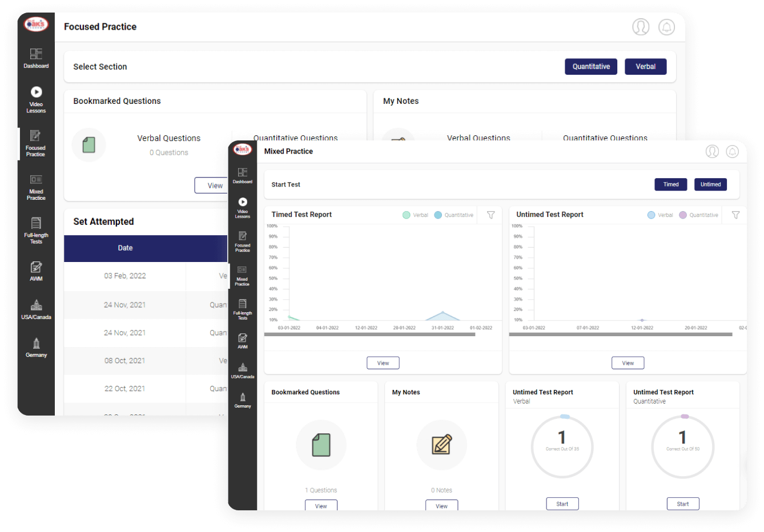Click the notification bell in Focused Practice header
The width and height of the screenshot is (764, 532).
tap(666, 27)
